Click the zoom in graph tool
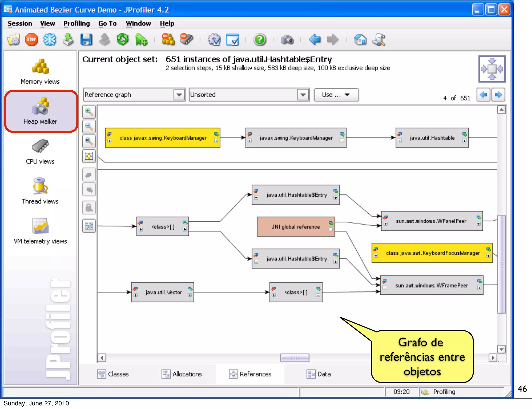The image size is (532, 409). [x=89, y=112]
